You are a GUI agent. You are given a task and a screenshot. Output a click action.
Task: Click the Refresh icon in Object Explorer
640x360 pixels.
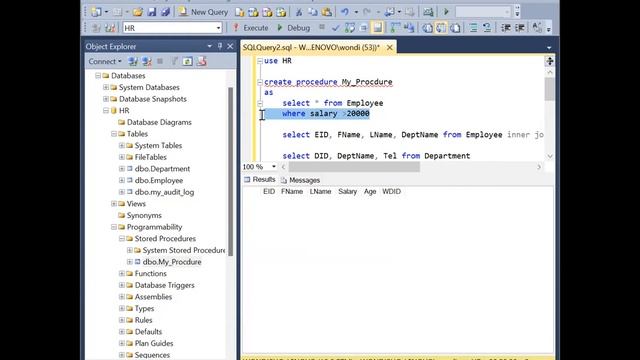pyautogui.click(x=187, y=61)
